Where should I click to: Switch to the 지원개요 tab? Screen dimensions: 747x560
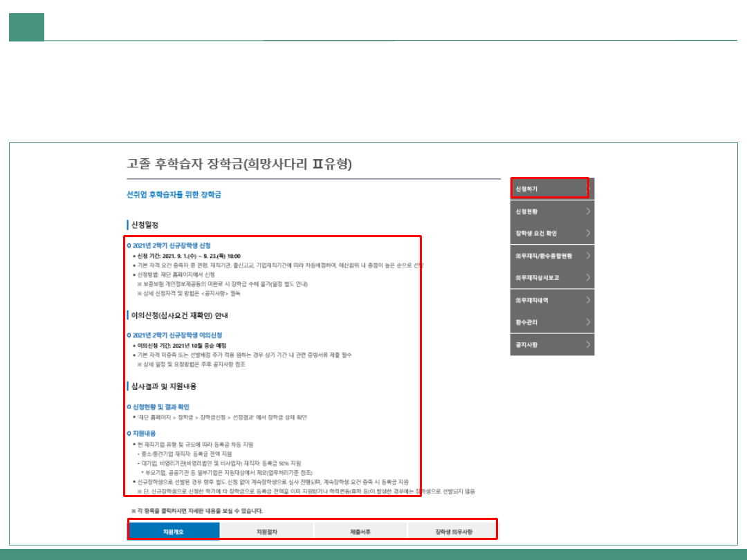tap(174, 531)
